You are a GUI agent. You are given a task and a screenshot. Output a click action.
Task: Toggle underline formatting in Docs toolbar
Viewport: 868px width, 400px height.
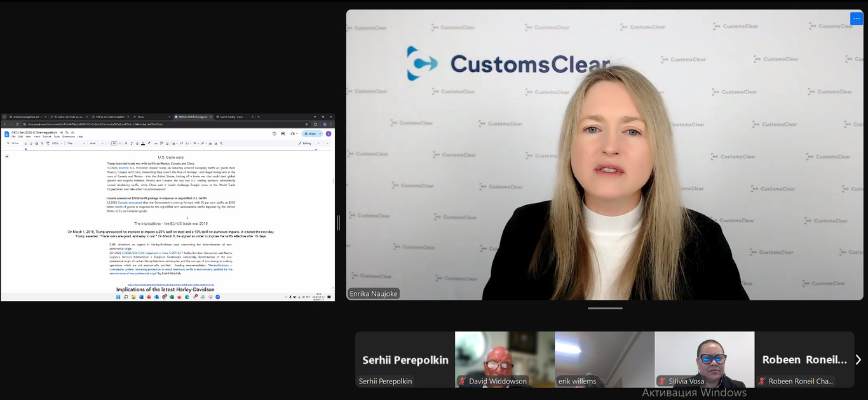(137, 143)
